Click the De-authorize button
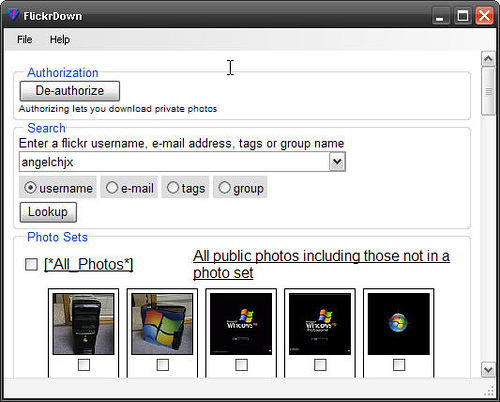This screenshot has width=500, height=402. [x=70, y=91]
